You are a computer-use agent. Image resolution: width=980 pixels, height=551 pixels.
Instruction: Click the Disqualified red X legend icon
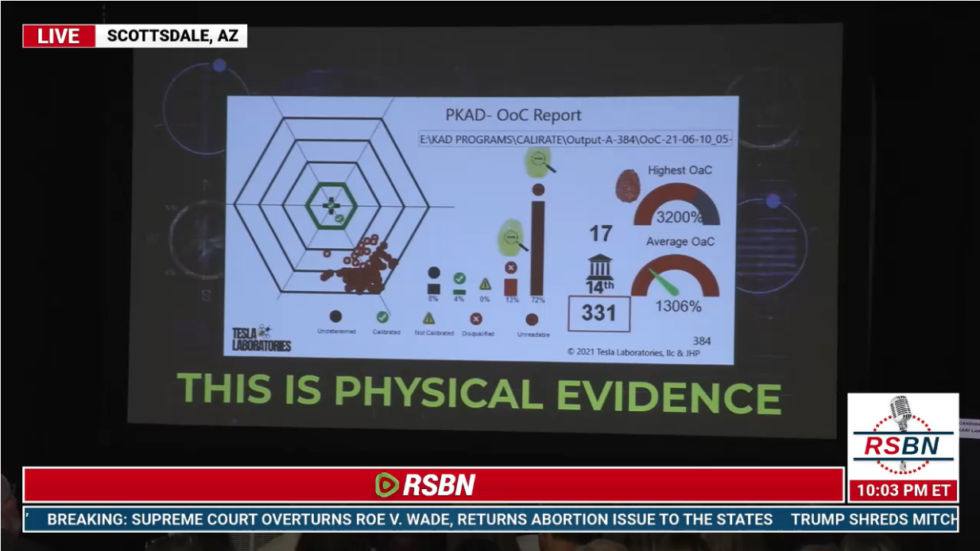tap(476, 318)
